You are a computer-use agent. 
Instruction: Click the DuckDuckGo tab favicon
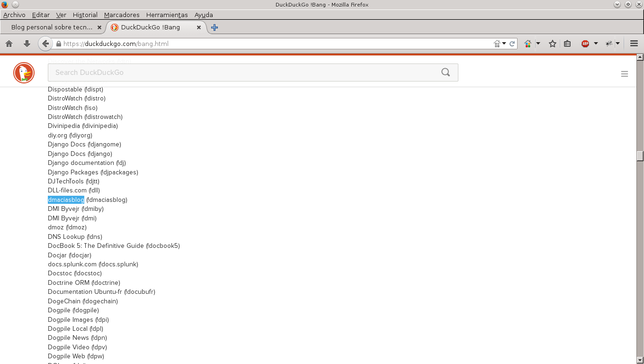point(114,27)
